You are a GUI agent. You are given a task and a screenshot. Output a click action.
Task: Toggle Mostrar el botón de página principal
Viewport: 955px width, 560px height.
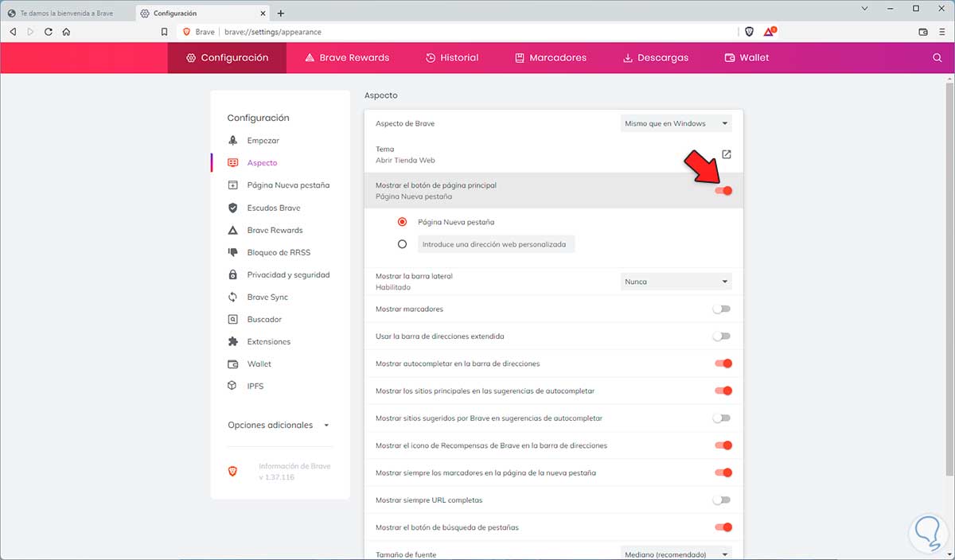pos(723,191)
